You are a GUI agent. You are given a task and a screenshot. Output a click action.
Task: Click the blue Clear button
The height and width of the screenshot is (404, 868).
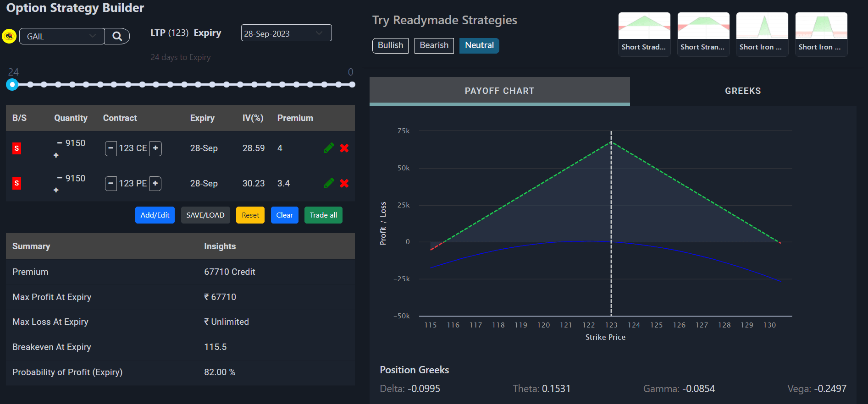click(285, 215)
